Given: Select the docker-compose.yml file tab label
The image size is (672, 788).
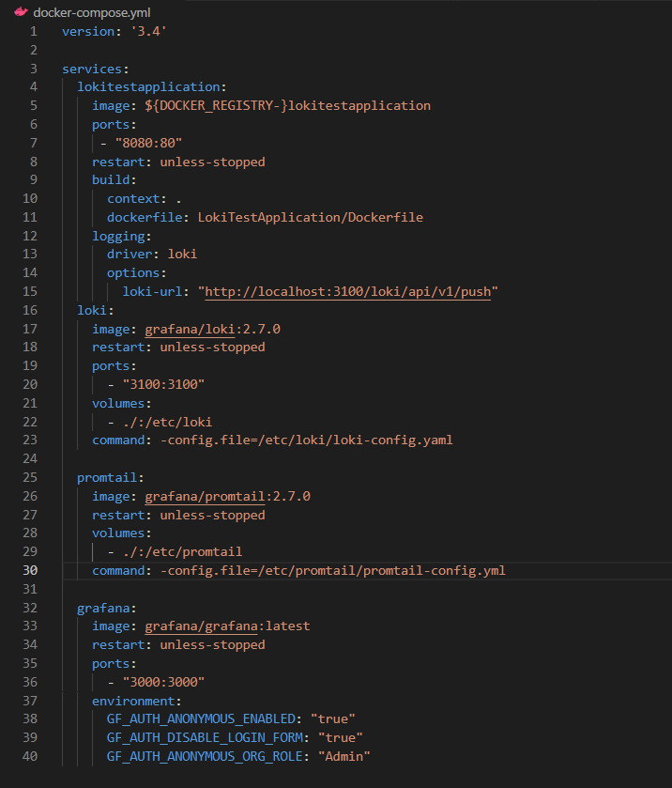Looking at the screenshot, I should (x=91, y=12).
